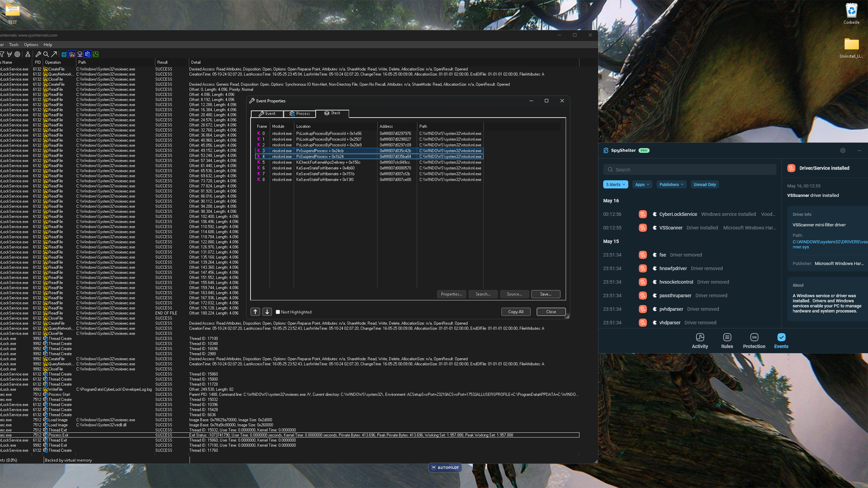Click alert icon beside vhdparser event
The image size is (868, 488).
(643, 323)
